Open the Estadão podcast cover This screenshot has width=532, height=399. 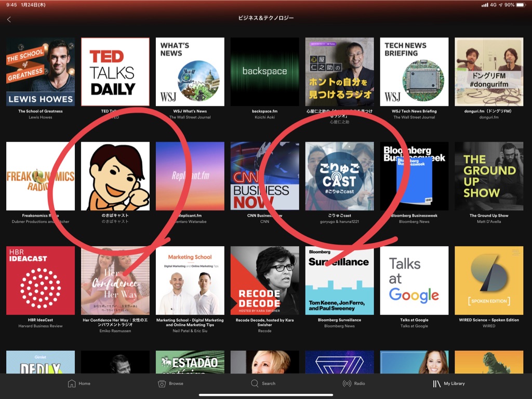click(190, 362)
